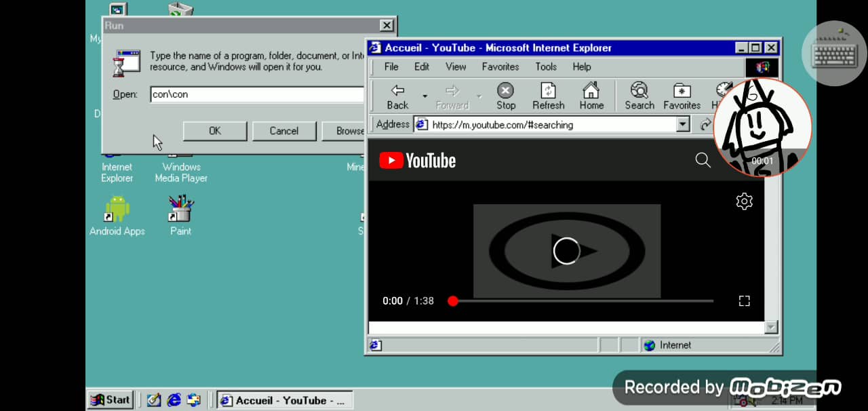Open the Help menu
The height and width of the screenshot is (411, 868).
pyautogui.click(x=582, y=66)
